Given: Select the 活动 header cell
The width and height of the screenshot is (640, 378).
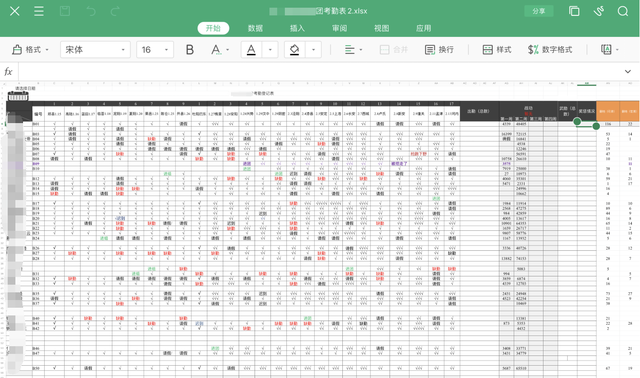Looking at the screenshot, I should [x=528, y=108].
